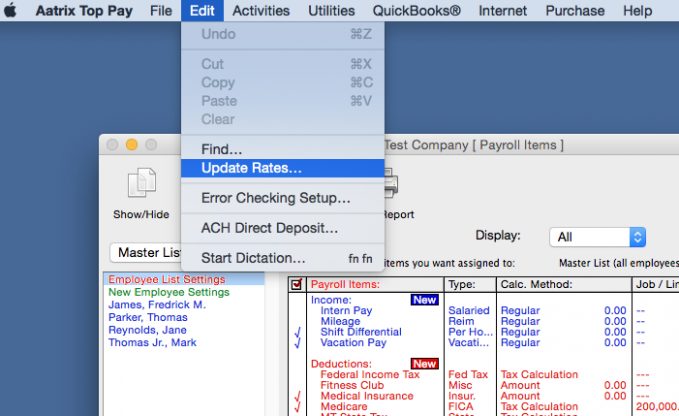Open the QuickBooks menu
Image resolution: width=679 pixels, height=416 pixels.
click(x=417, y=11)
